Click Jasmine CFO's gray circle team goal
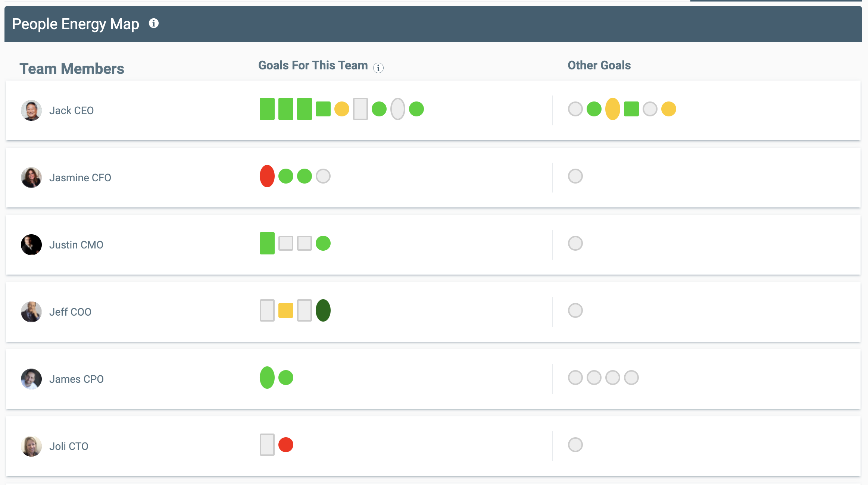Viewport: 868px width, 485px height. (323, 176)
